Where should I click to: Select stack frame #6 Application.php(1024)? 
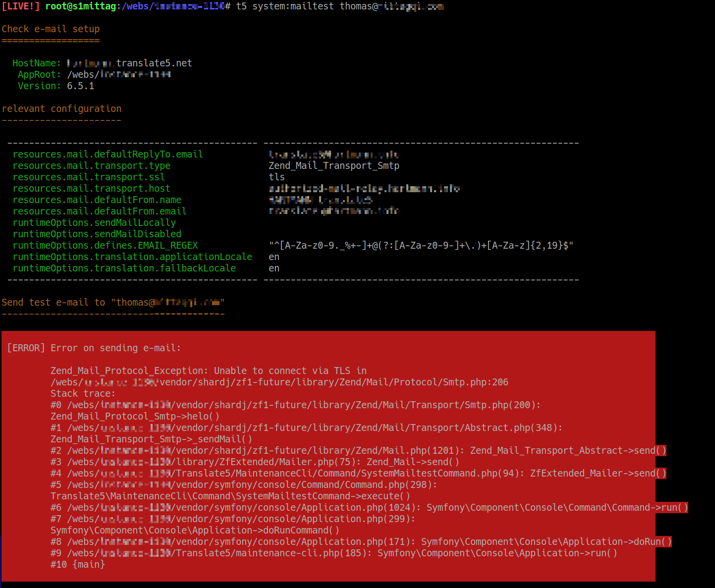[369, 507]
